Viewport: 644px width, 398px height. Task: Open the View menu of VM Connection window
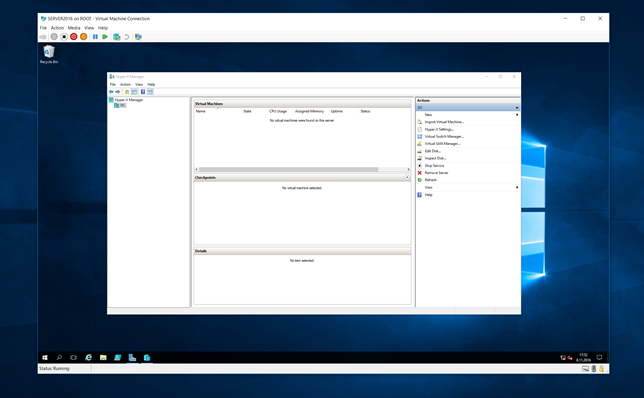click(89, 28)
